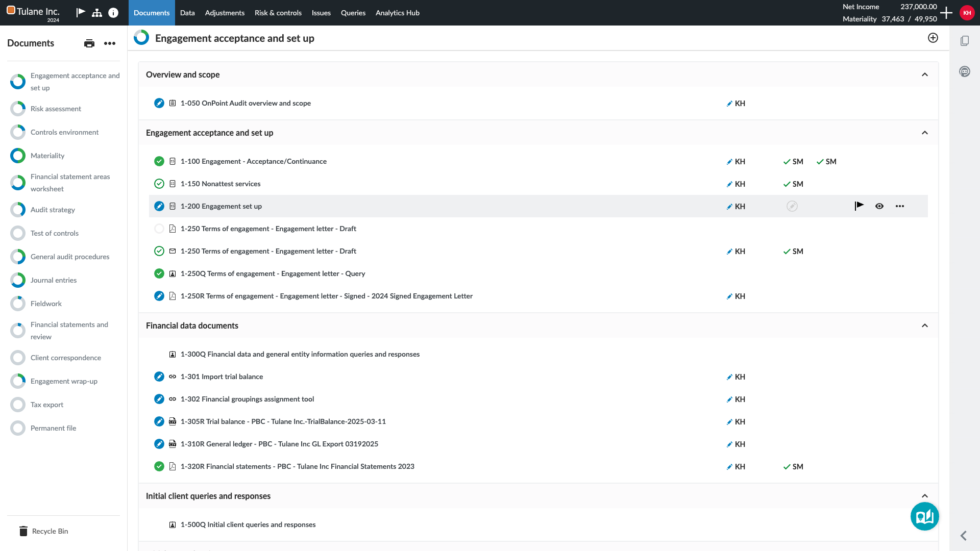The image size is (980, 551).
Task: Open 1-301 Import trial balance document
Action: point(222,377)
